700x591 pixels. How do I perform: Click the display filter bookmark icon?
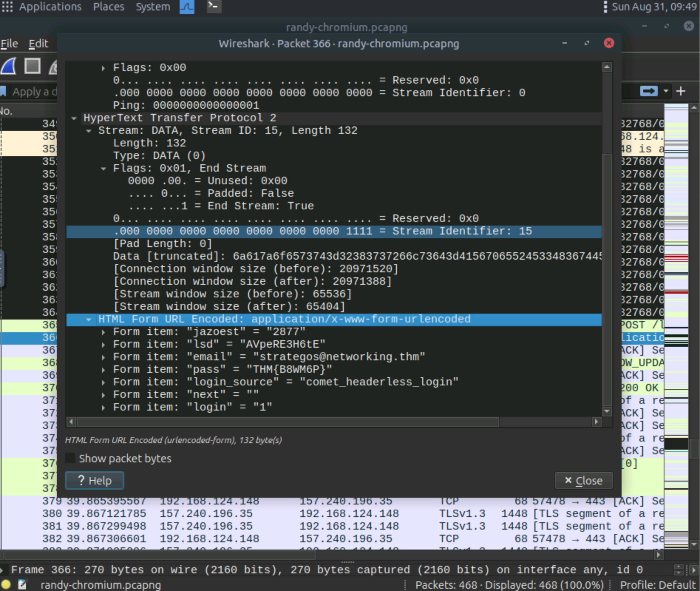click(x=3, y=91)
